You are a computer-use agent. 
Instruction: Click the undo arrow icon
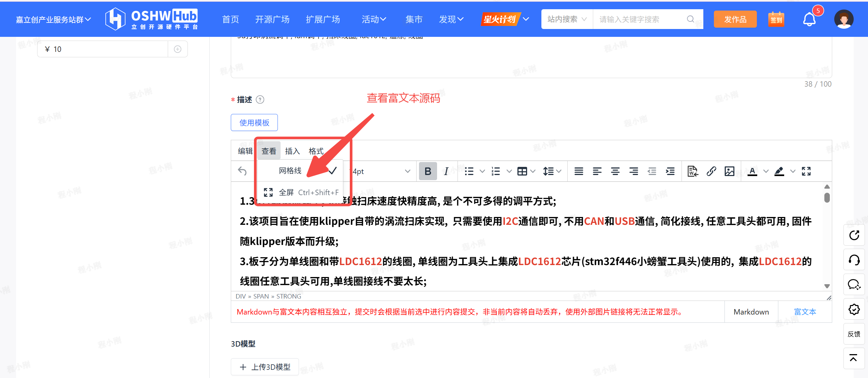(x=242, y=171)
